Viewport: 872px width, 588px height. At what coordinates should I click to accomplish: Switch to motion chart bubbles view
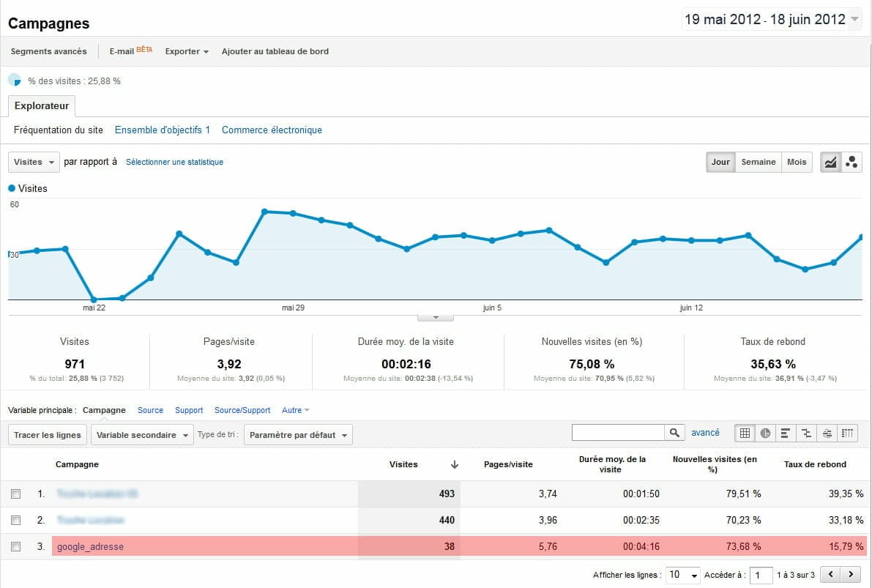[851, 163]
